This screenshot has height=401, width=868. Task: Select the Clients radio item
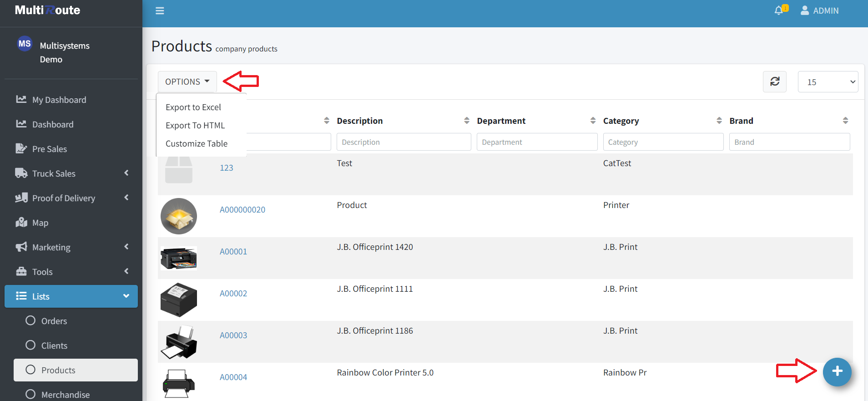pos(30,345)
